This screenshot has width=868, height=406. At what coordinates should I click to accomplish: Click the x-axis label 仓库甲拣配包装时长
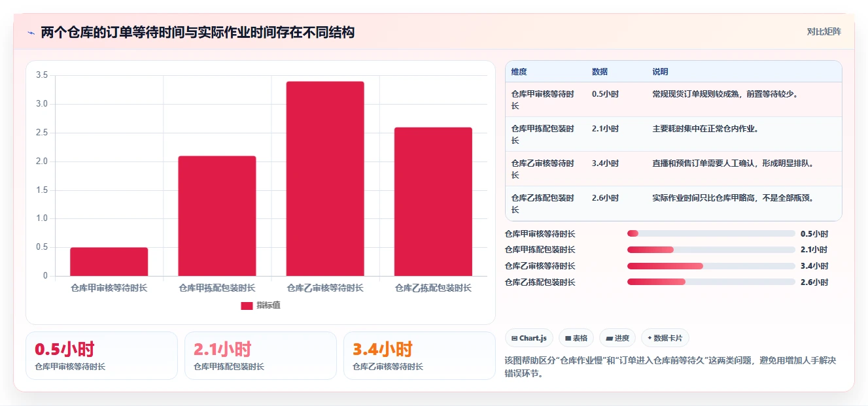(x=217, y=288)
